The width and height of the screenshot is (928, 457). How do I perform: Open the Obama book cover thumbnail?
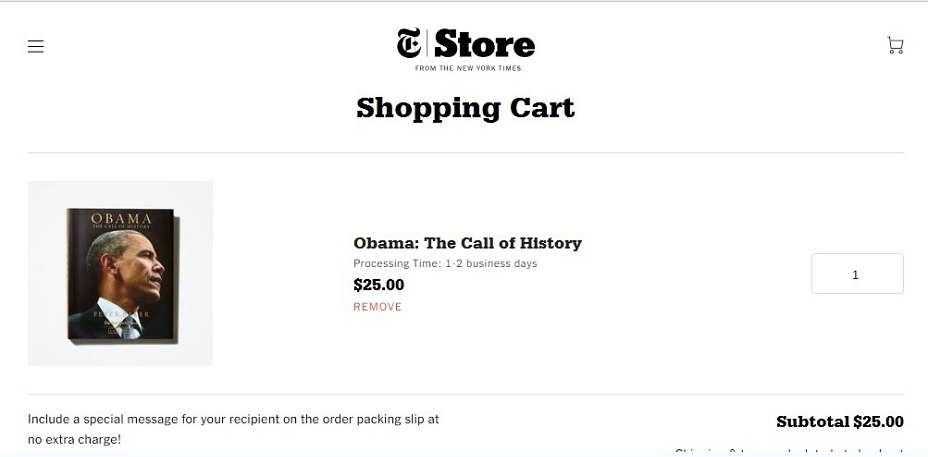[120, 273]
